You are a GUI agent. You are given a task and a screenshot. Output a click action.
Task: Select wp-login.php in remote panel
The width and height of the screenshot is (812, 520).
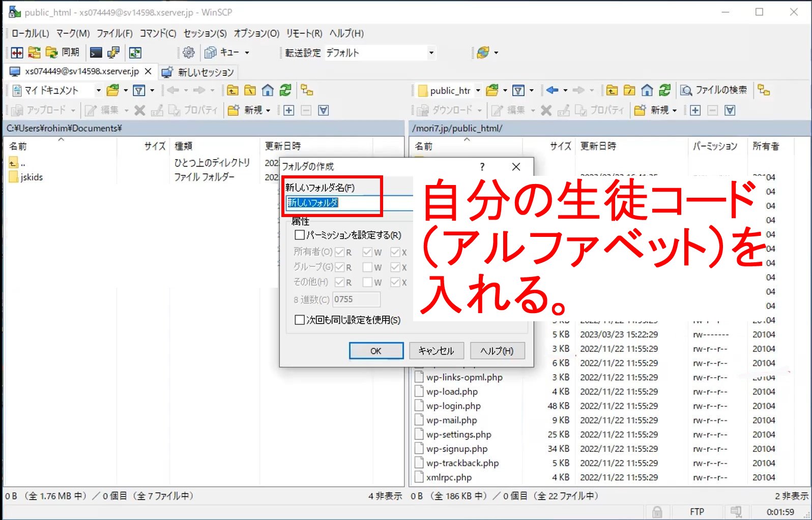tap(453, 406)
